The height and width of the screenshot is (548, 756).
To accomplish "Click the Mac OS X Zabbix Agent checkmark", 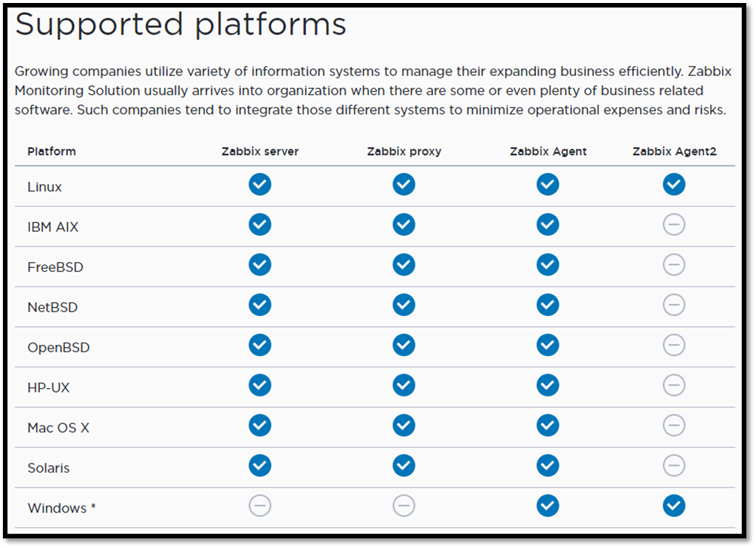I will click(x=547, y=425).
